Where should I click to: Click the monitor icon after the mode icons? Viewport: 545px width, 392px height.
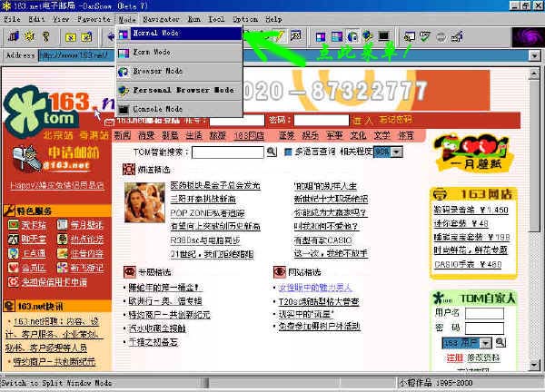[410, 36]
